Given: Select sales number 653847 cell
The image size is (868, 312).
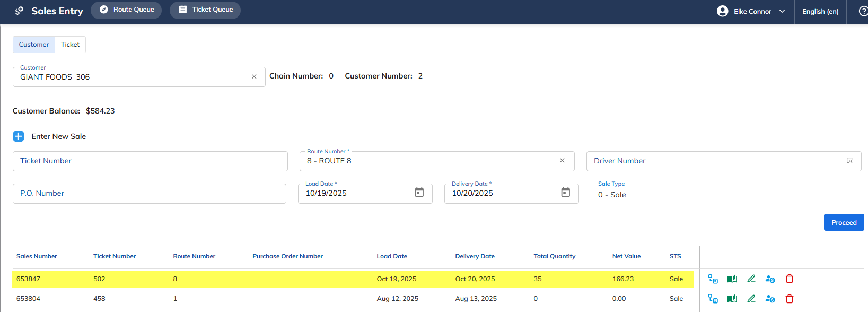Looking at the screenshot, I should 28,279.
